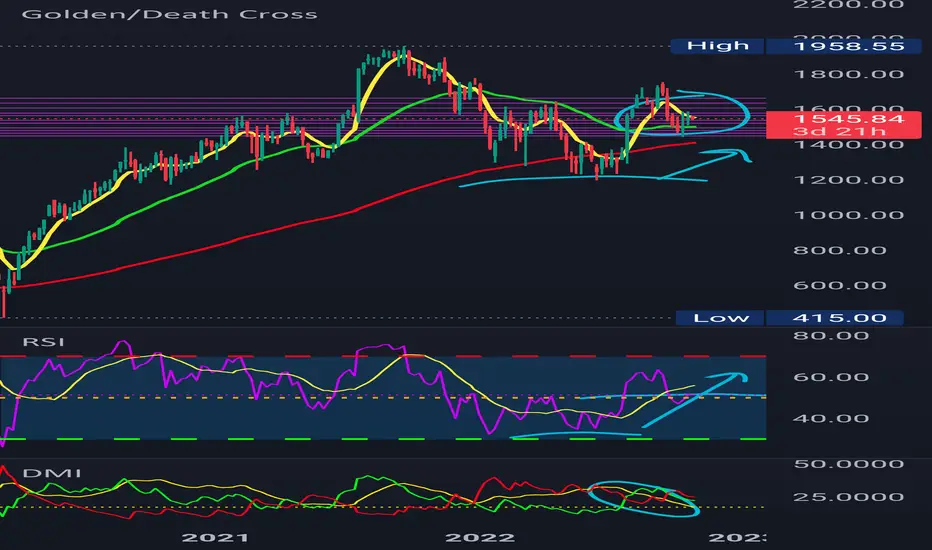Click the Golden/Death Cross indicator title
This screenshot has height=550, width=932.
pyautogui.click(x=169, y=14)
